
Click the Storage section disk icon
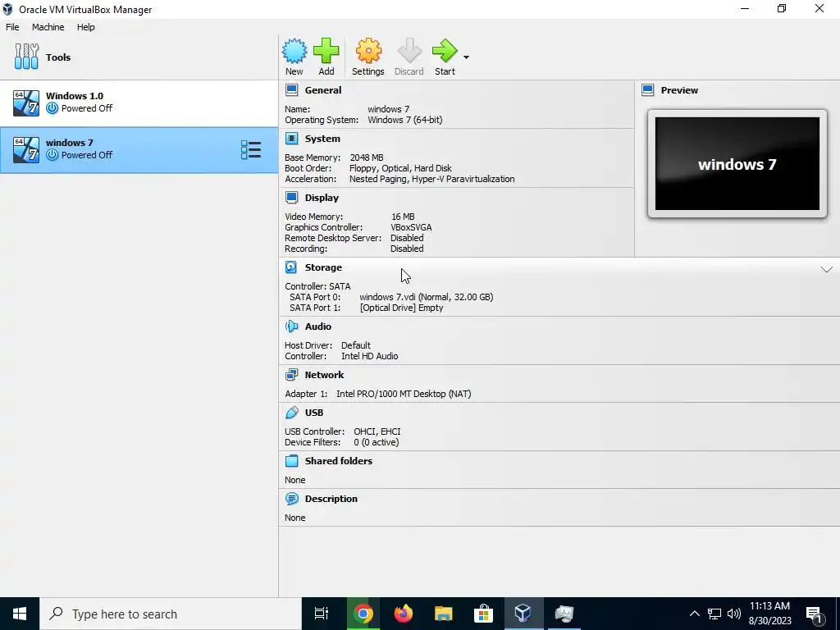pos(291,267)
